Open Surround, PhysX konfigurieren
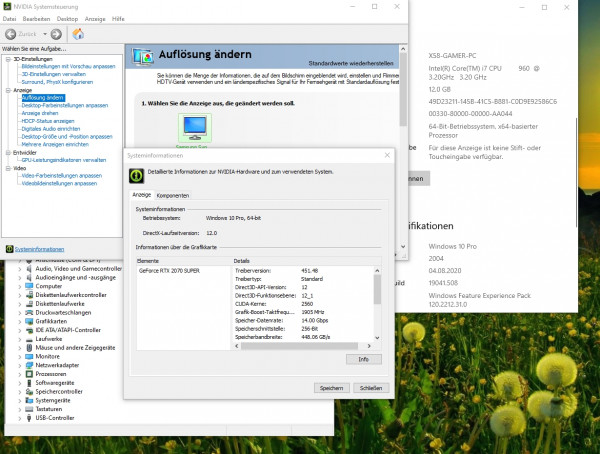The width and height of the screenshot is (600, 454). [57, 82]
